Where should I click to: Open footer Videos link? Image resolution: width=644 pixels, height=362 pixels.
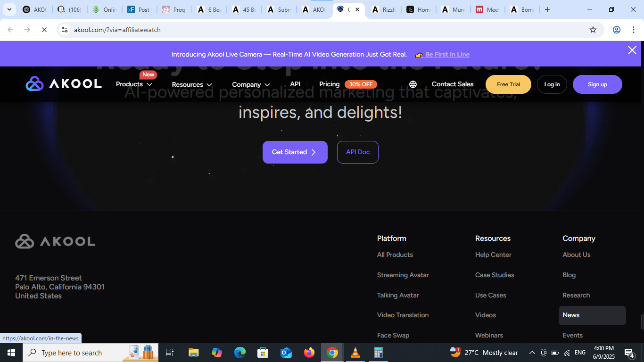486,315
